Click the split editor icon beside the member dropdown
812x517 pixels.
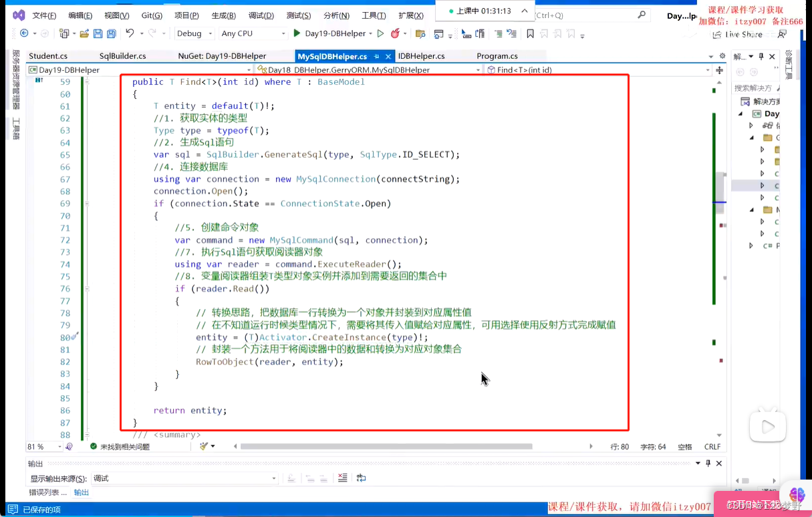coord(720,70)
